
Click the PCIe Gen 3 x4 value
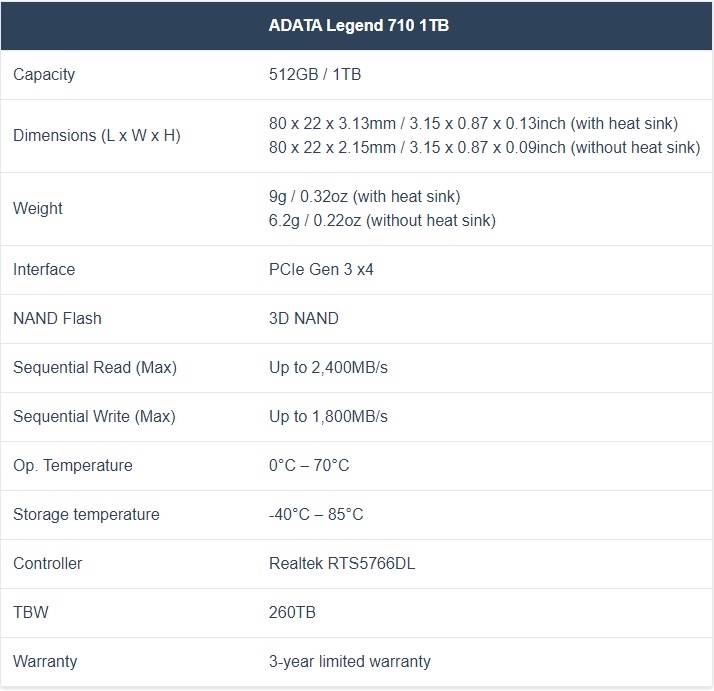[321, 269]
